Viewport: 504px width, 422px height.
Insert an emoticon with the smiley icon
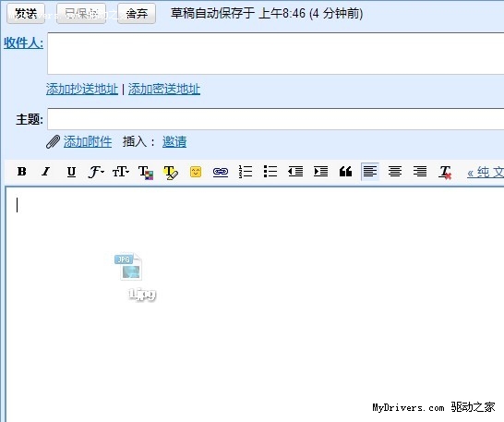pyautogui.click(x=196, y=172)
